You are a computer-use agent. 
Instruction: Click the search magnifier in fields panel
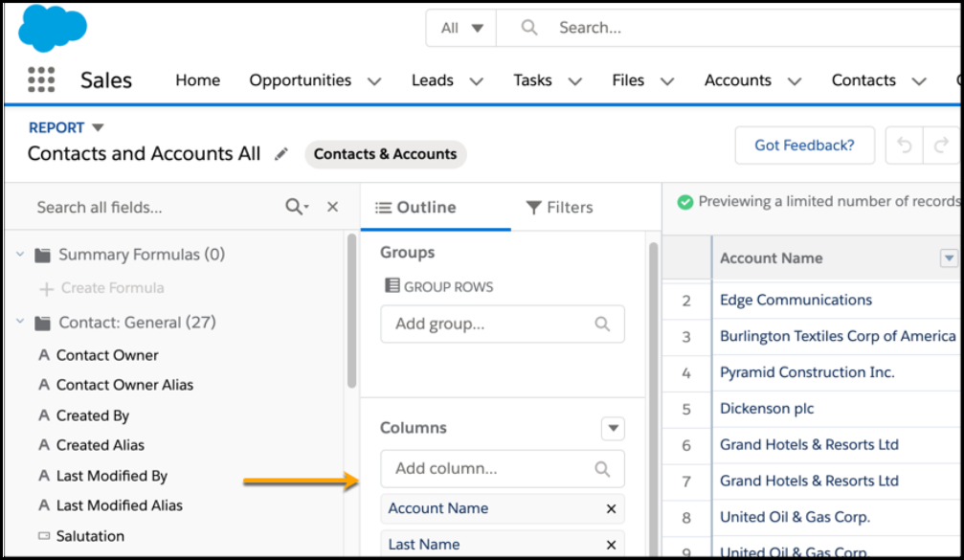click(x=296, y=207)
